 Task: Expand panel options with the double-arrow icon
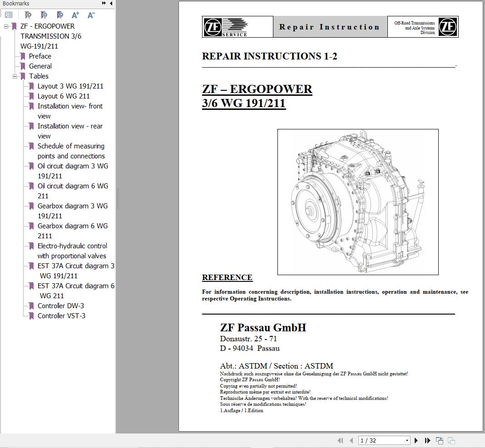pos(103,4)
